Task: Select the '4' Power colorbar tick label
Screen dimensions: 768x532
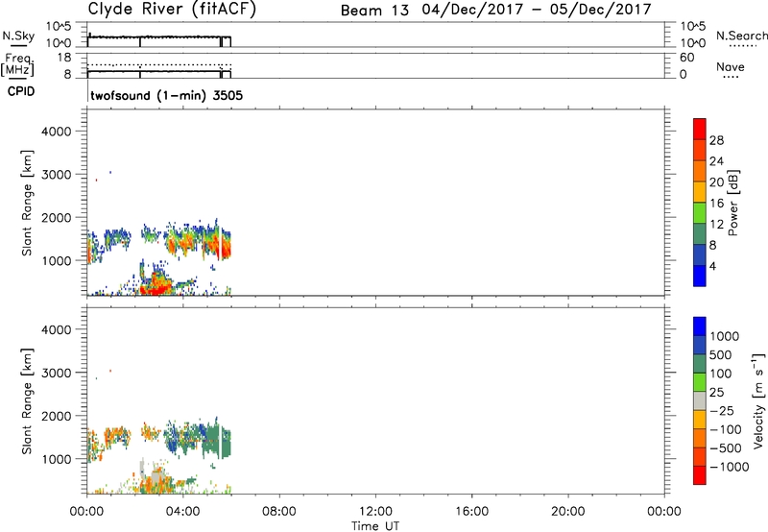Action: pos(712,266)
